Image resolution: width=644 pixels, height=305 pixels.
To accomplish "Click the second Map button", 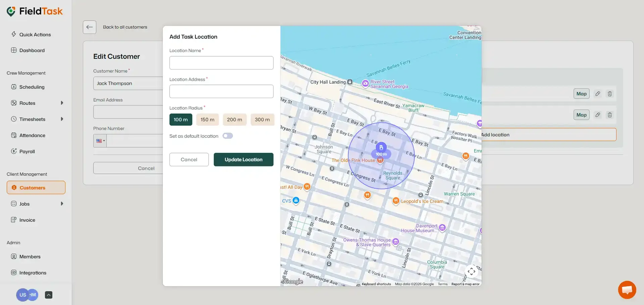I will 581,115.
